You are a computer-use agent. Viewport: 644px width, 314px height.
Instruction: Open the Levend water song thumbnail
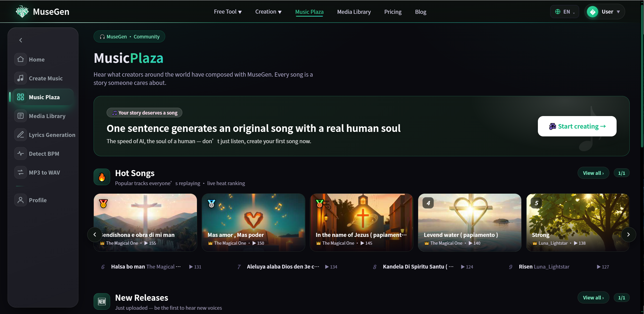(x=470, y=223)
